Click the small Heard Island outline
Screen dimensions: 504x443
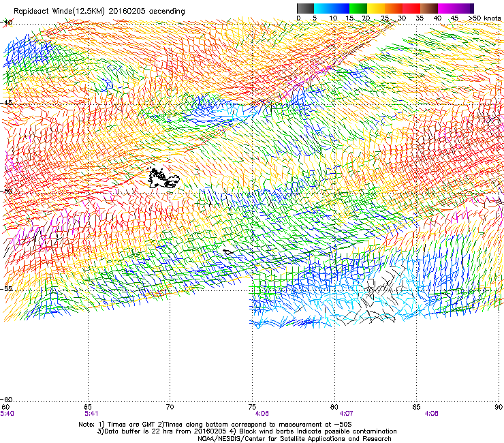coord(228,252)
